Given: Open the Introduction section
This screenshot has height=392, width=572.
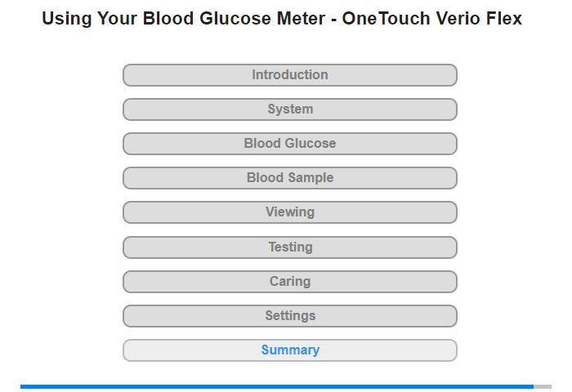Looking at the screenshot, I should pyautogui.click(x=289, y=75).
